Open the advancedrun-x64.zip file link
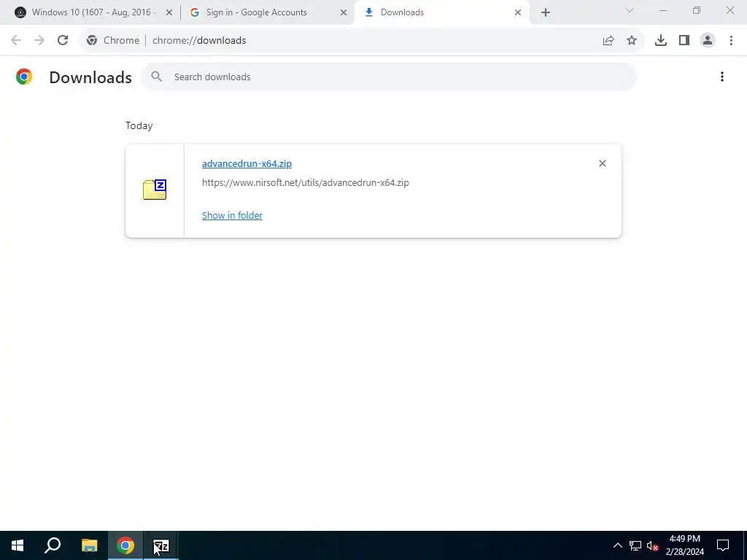This screenshot has height=560, width=747. coord(247,163)
